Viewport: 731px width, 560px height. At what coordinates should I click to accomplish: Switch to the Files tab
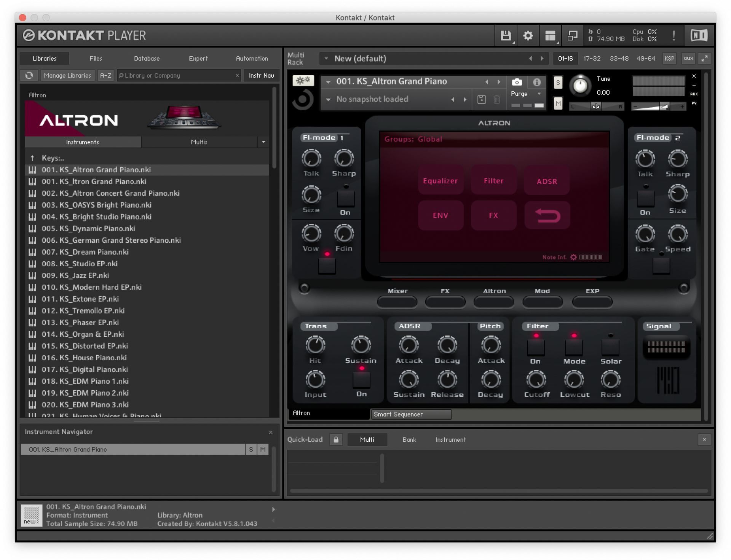coord(96,59)
